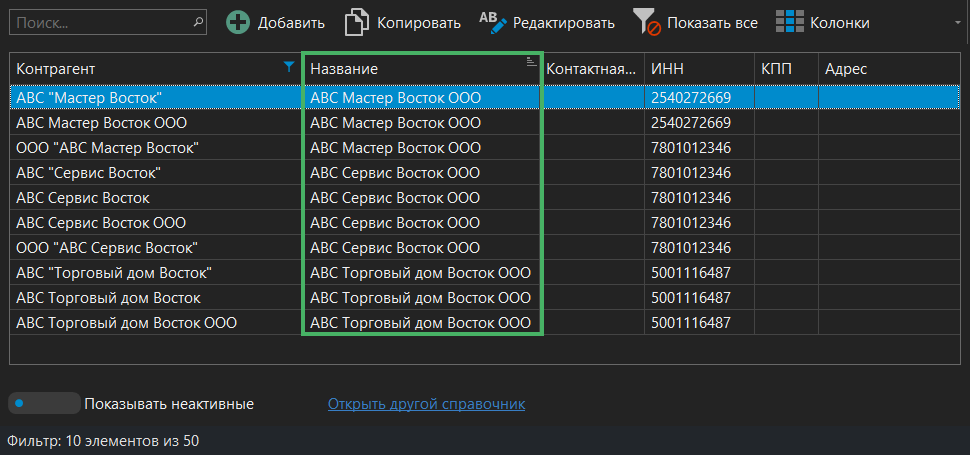Click the Редактировать pencil icon
This screenshot has width=970, height=455.
[x=493, y=22]
